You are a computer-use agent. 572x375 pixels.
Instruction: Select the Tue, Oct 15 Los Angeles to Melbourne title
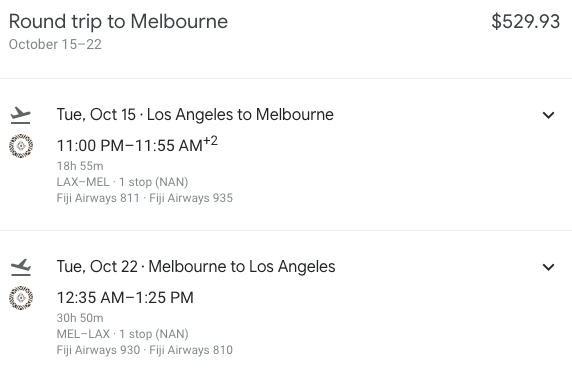click(x=195, y=115)
